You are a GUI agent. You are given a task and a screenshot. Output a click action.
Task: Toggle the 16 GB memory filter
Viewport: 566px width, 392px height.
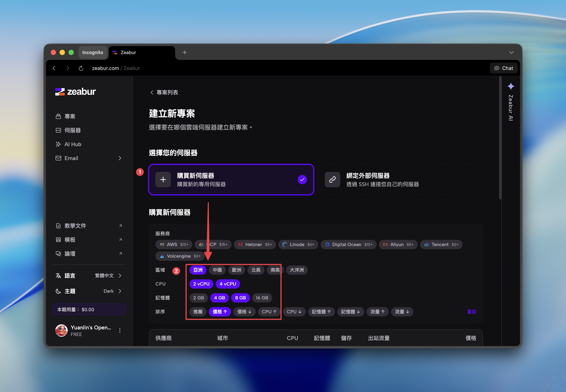[262, 298]
